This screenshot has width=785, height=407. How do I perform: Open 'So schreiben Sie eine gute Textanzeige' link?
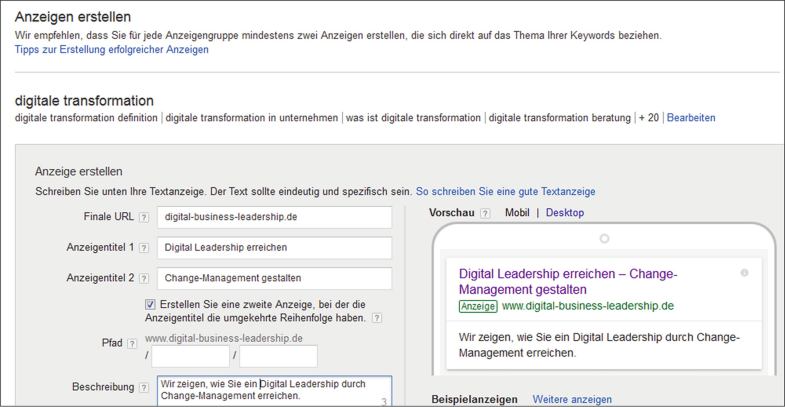505,191
